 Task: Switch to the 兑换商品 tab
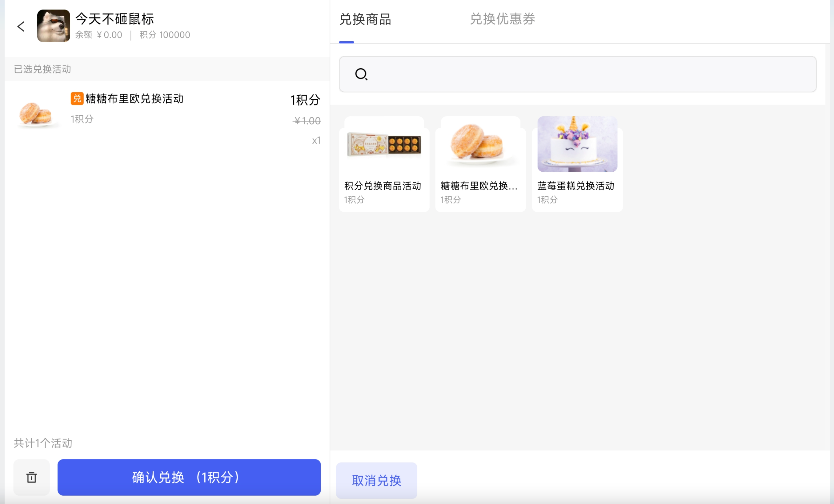pos(365,19)
